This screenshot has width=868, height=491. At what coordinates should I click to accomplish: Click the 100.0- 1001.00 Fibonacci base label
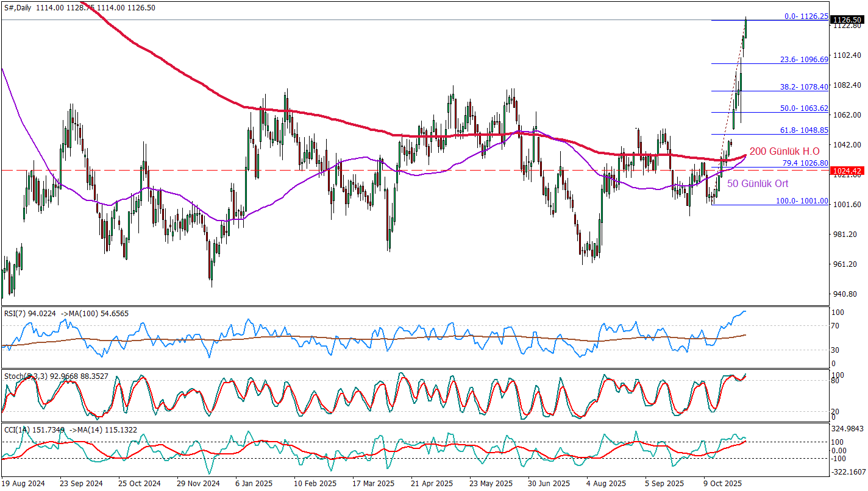tap(802, 201)
